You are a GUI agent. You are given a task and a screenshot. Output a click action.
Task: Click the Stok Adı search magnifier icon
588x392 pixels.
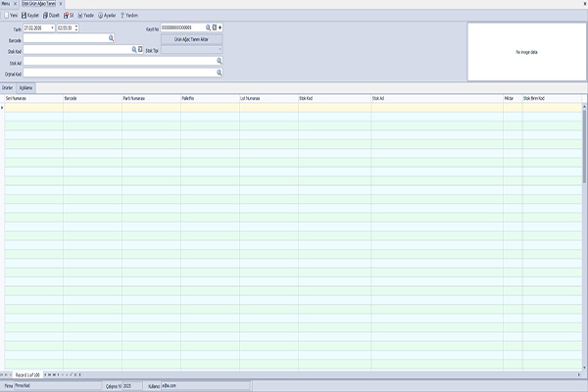click(219, 61)
